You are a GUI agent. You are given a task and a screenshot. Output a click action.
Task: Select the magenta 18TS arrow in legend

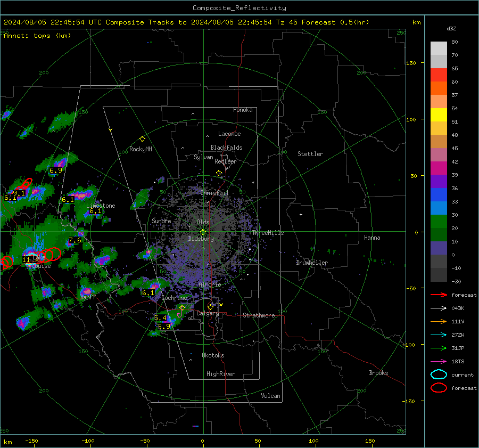pos(439,362)
